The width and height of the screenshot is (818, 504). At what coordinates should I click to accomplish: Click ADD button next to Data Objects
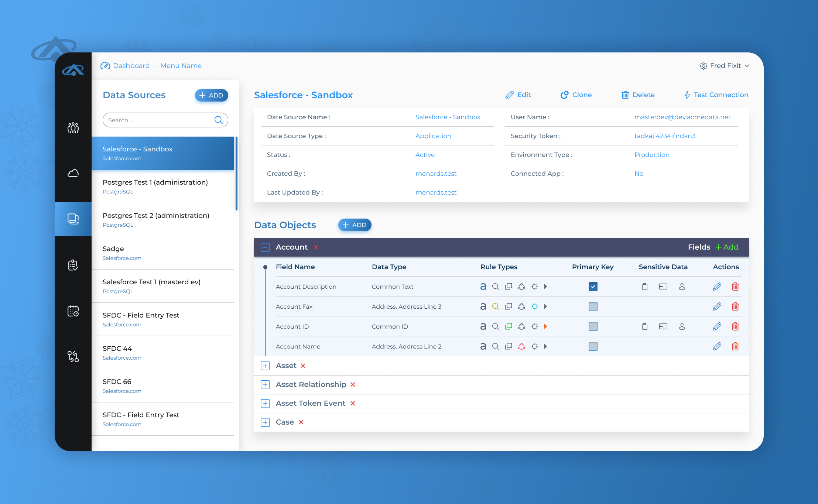point(355,225)
